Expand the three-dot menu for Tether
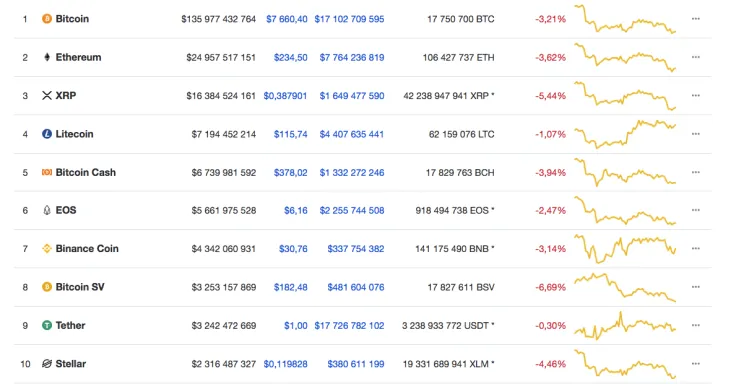736x384 pixels. click(x=696, y=325)
